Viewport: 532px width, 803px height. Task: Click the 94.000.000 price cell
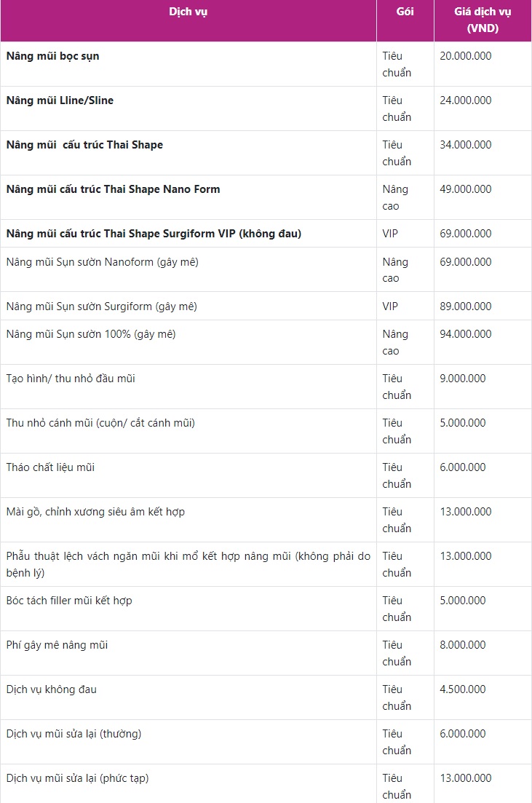coord(466,334)
